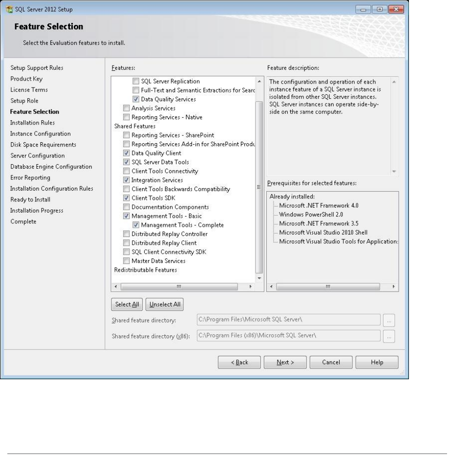The image size is (449, 476).
Task: Enable Client Tools Connectivity
Action: pyautogui.click(x=126, y=171)
